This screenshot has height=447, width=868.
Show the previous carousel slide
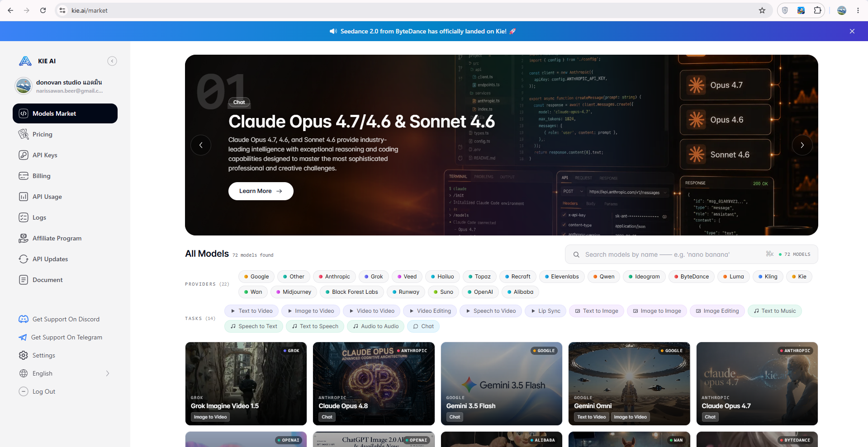201,145
